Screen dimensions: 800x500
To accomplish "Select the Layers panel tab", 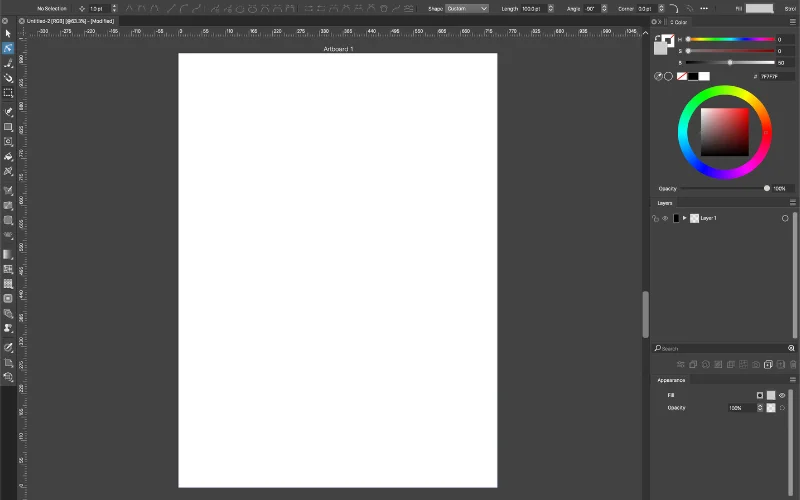I will click(664, 203).
